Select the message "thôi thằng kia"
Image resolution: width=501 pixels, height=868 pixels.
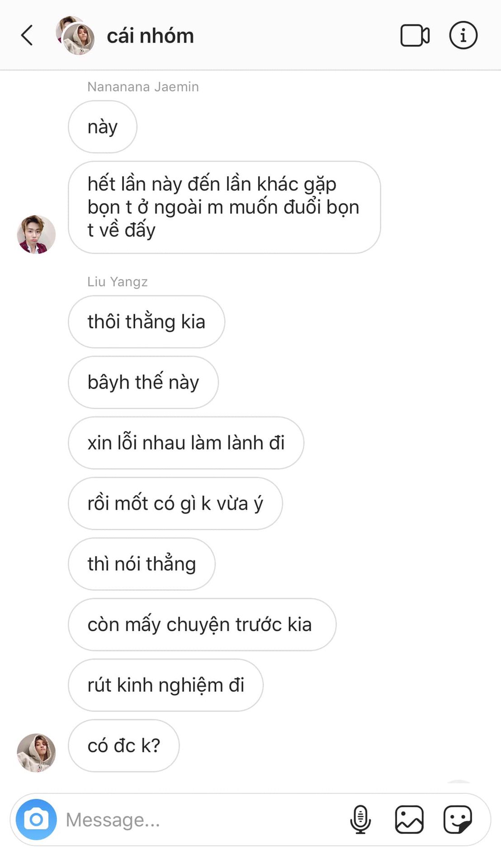147,322
